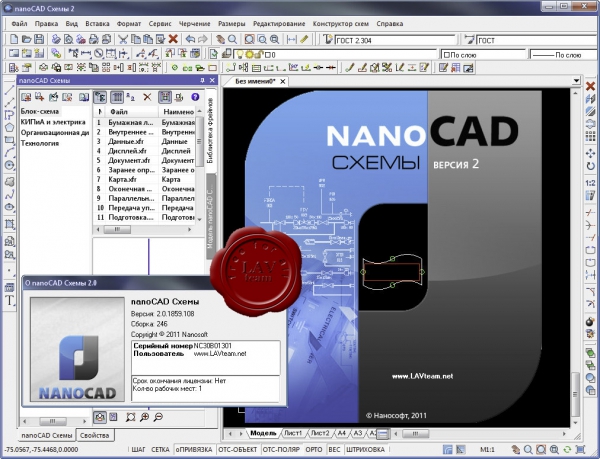This screenshot has height=459, width=600.
Task: Click the blue help question icon in panel
Action: point(195,97)
